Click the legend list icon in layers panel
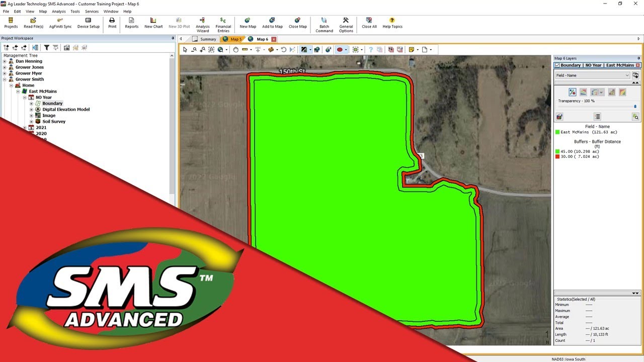The width and height of the screenshot is (644, 362). (x=597, y=117)
